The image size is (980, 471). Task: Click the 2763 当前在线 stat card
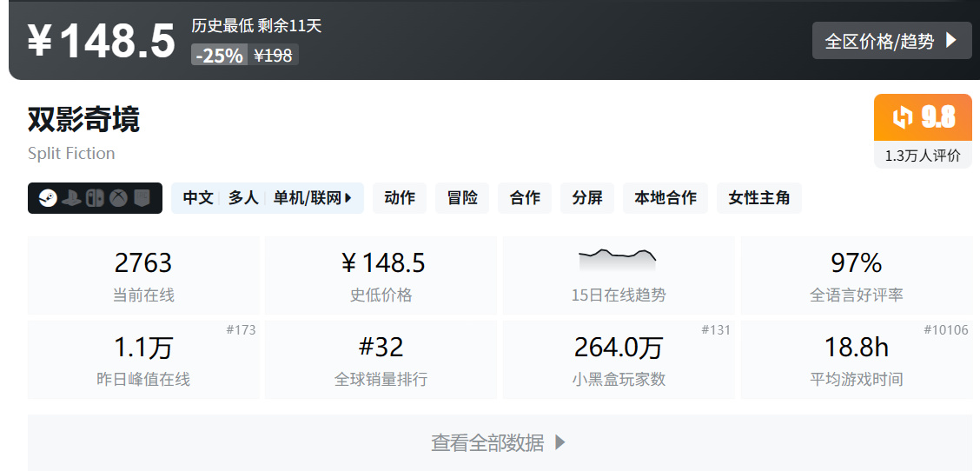tap(143, 275)
